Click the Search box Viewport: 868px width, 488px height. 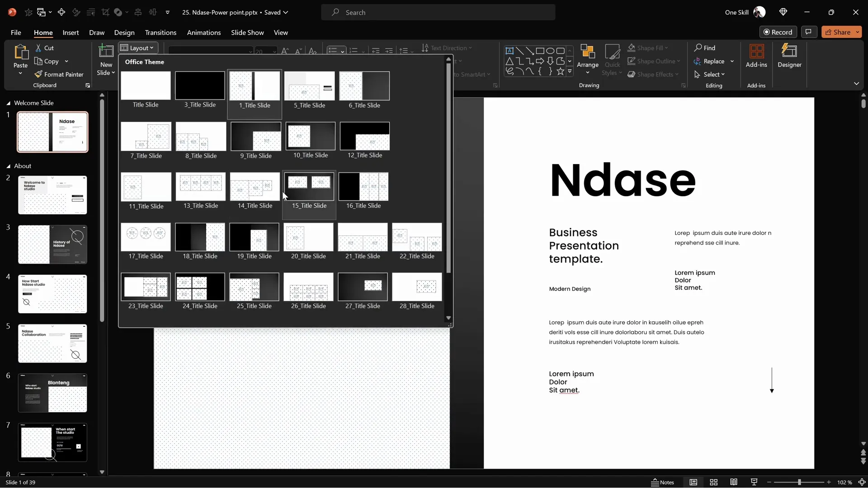click(x=438, y=12)
